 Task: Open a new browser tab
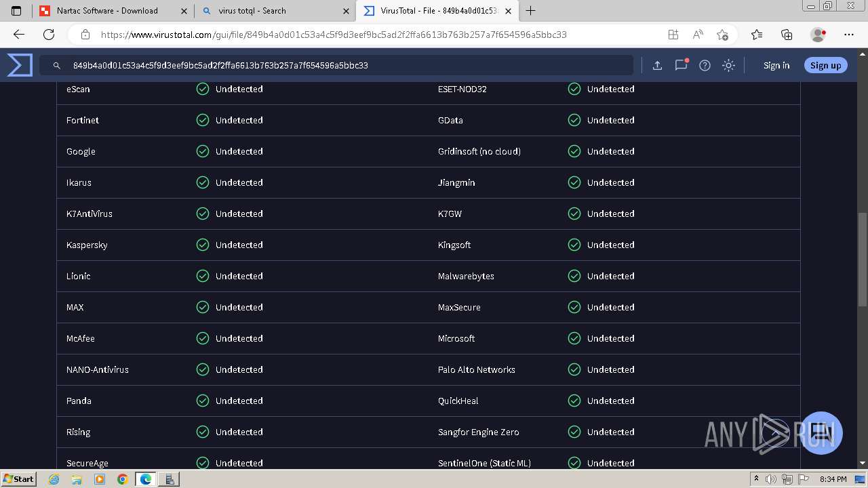click(531, 11)
